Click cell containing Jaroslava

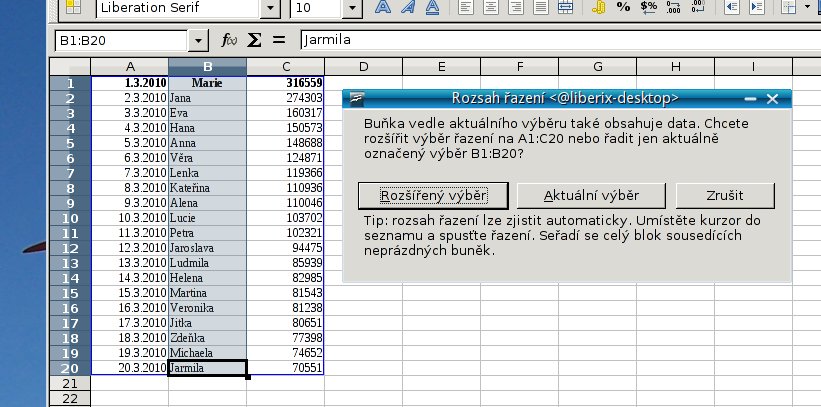click(x=208, y=248)
